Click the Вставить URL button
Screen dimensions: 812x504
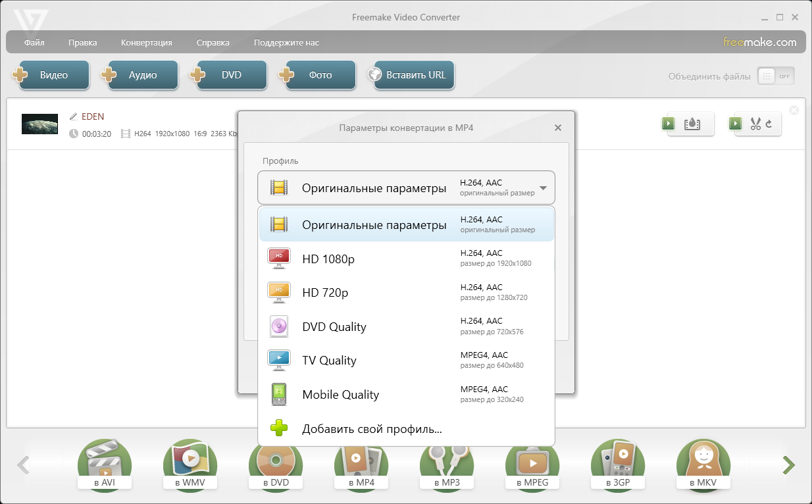point(411,75)
